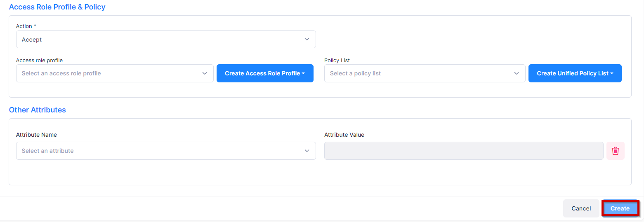Open the Action dropdown showing Accept
The image size is (644, 222).
[x=165, y=40]
